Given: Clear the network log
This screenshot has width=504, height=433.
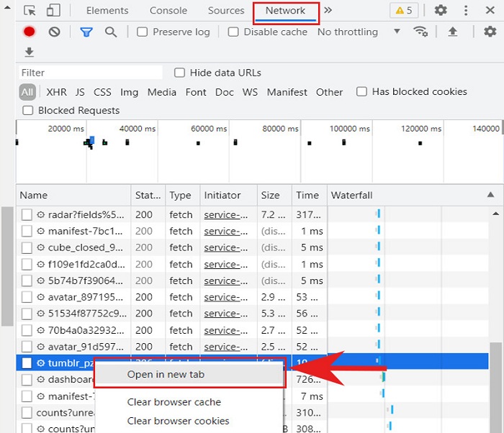Looking at the screenshot, I should 54,32.
